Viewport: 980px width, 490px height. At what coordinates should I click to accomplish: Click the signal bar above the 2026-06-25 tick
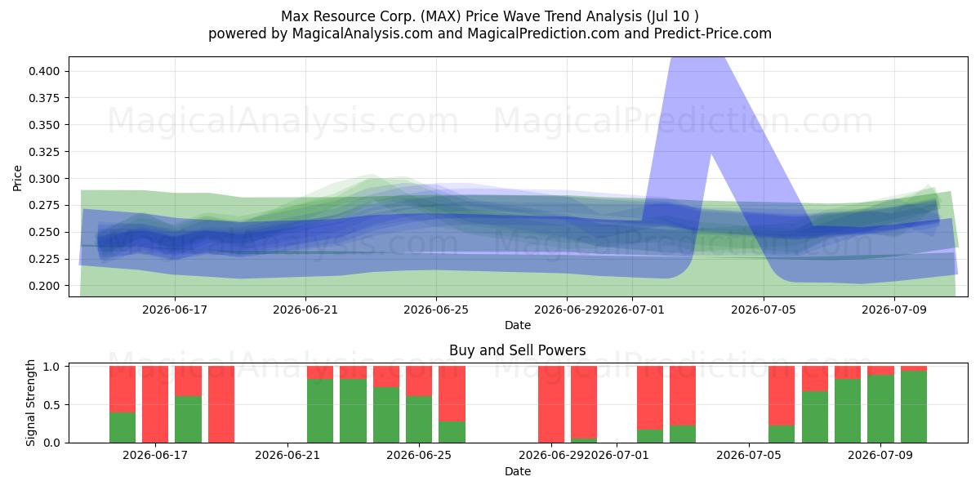click(x=419, y=404)
